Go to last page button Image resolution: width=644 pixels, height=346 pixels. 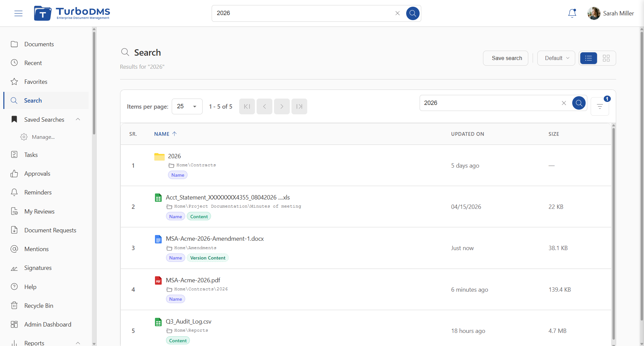299,107
